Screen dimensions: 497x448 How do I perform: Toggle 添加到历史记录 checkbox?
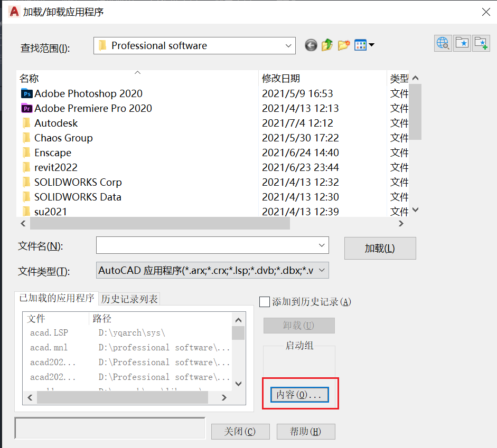coord(265,302)
